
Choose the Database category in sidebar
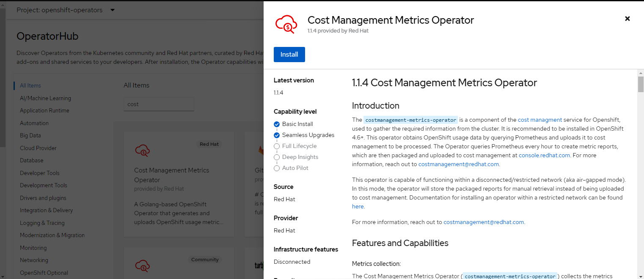click(x=31, y=160)
